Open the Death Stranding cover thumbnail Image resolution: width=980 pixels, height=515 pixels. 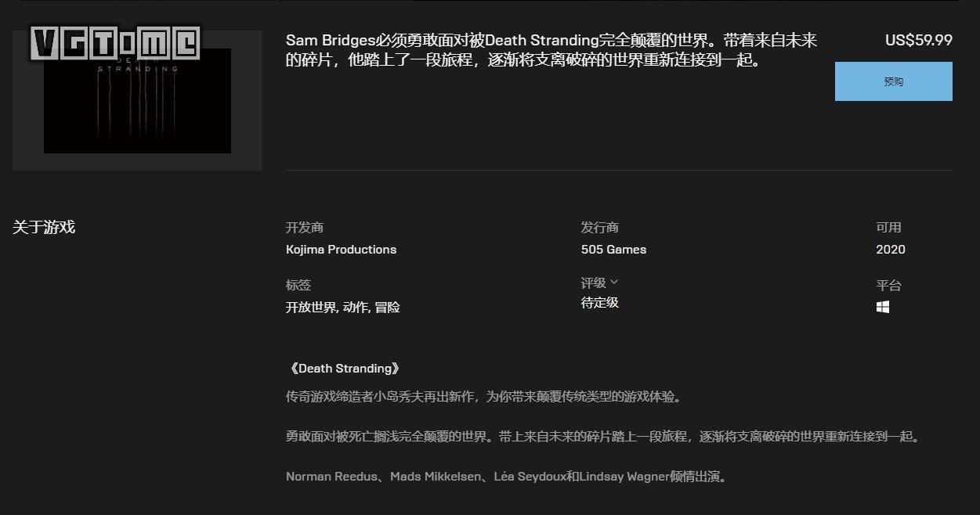coord(137,100)
